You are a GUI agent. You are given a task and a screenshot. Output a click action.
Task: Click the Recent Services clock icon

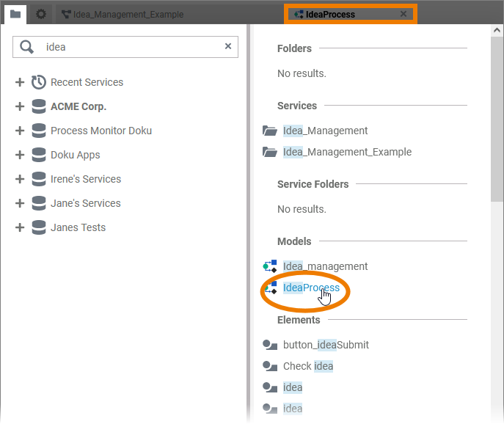tap(39, 82)
